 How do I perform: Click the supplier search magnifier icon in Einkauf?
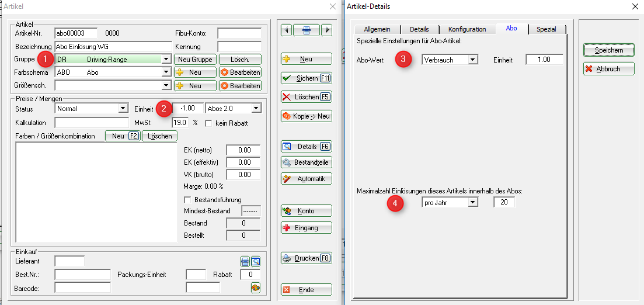tap(256, 261)
